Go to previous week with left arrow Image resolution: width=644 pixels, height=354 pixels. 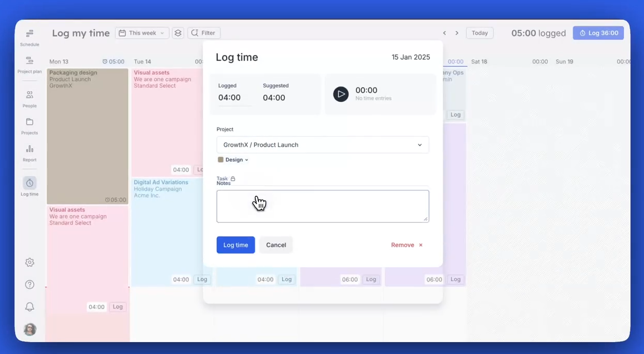coord(444,33)
